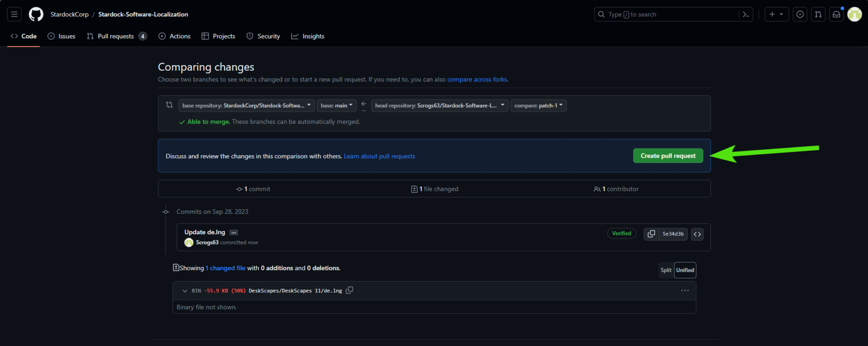Expand the base repository dropdown
868x346 pixels.
pyautogui.click(x=246, y=105)
